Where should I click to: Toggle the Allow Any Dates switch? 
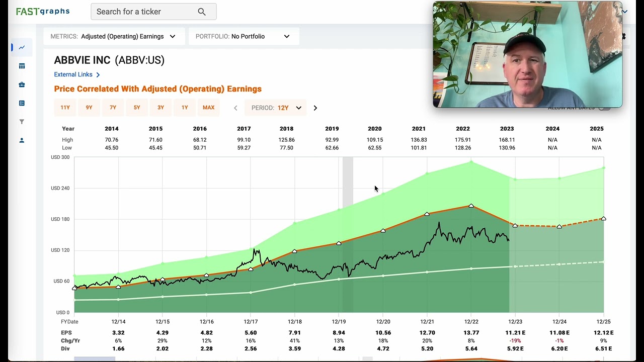pyautogui.click(x=604, y=108)
